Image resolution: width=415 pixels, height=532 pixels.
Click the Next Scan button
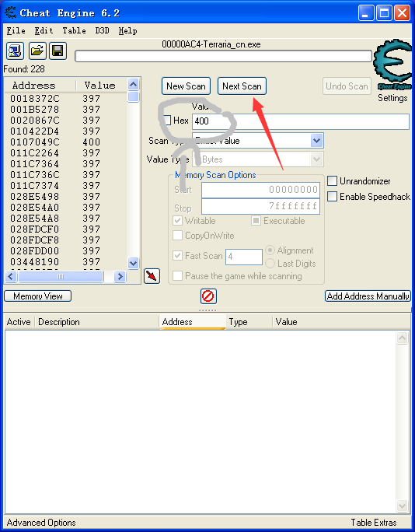pyautogui.click(x=242, y=86)
